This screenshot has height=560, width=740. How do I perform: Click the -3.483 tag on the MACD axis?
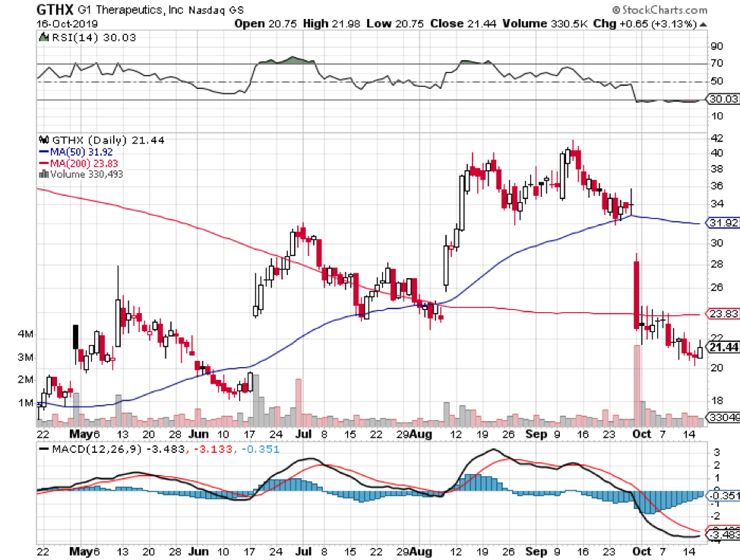pyautogui.click(x=723, y=534)
